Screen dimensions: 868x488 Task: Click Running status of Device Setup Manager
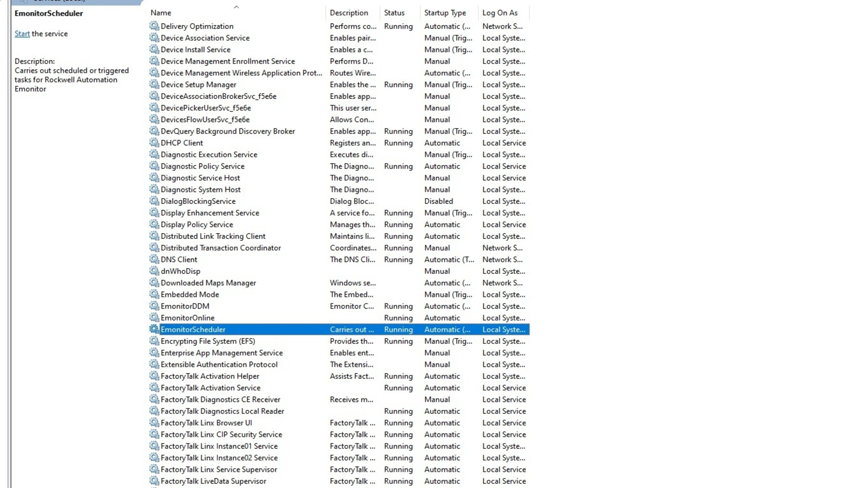(398, 84)
